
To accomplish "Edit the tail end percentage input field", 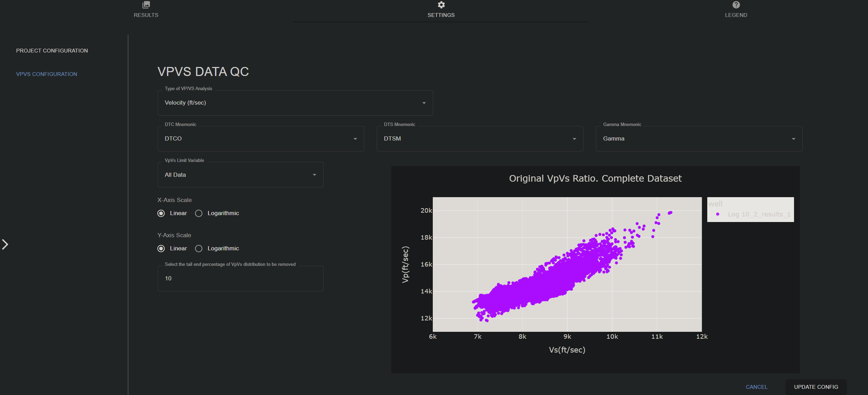I will (x=240, y=278).
